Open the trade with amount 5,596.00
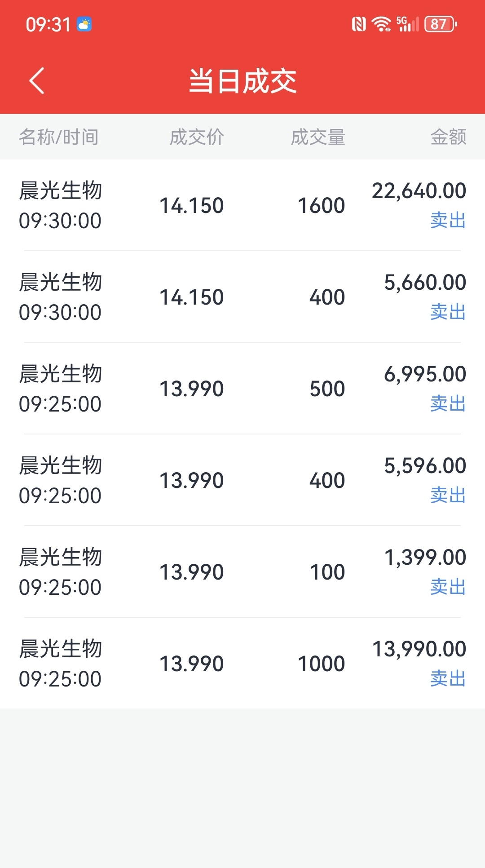Viewport: 485px width, 868px height. (x=242, y=480)
